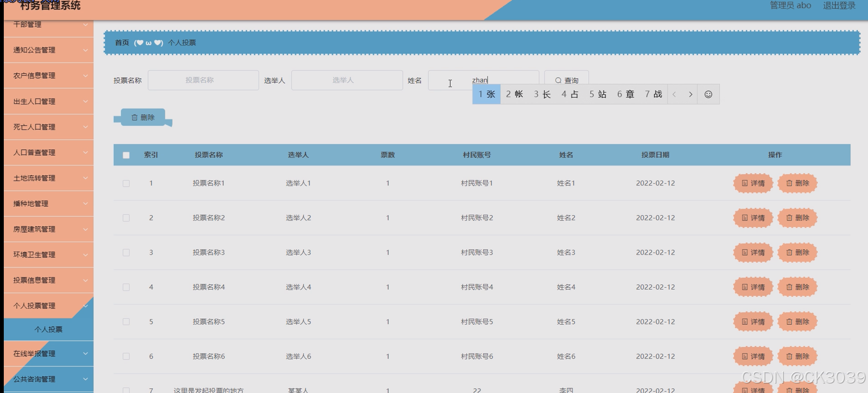This screenshot has width=868, height=393.
Task: Choose IME candidate 2 帐
Action: tap(515, 94)
